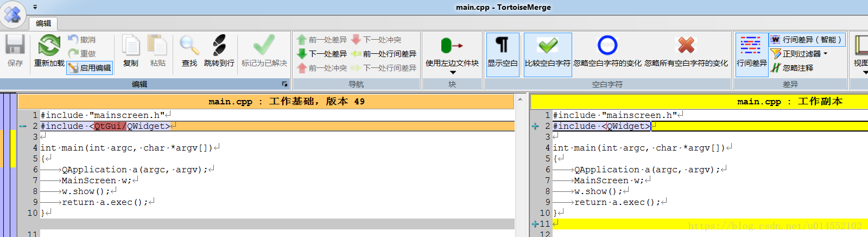This screenshot has width=868, height=237.
Task: Click the locator bar at far left
Action: (x=8, y=165)
